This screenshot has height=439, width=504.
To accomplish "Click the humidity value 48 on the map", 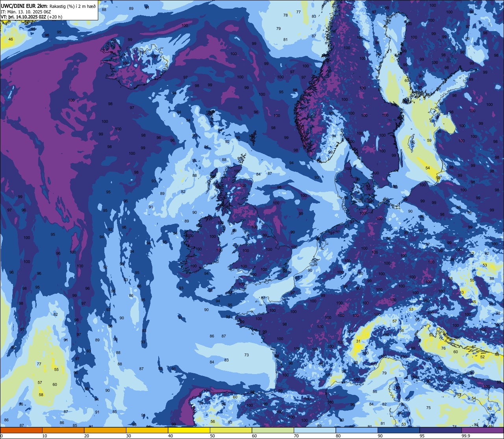I will click(497, 354).
